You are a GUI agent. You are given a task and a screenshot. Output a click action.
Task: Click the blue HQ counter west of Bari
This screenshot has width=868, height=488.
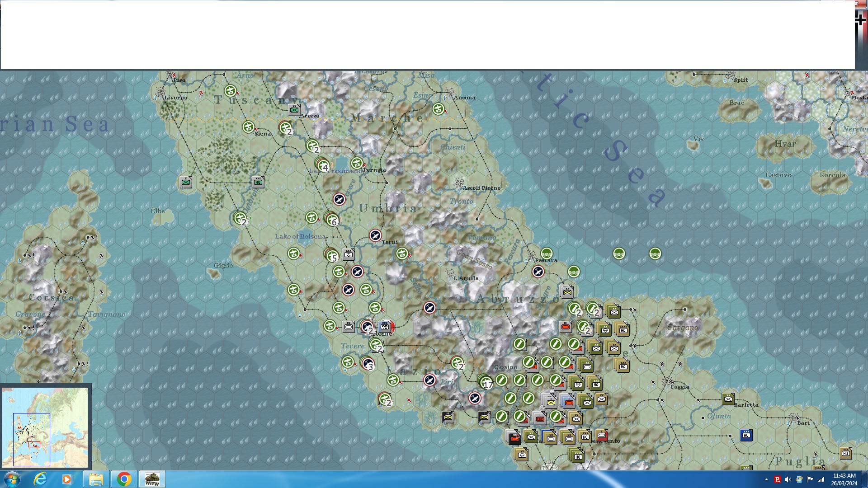[x=746, y=435]
